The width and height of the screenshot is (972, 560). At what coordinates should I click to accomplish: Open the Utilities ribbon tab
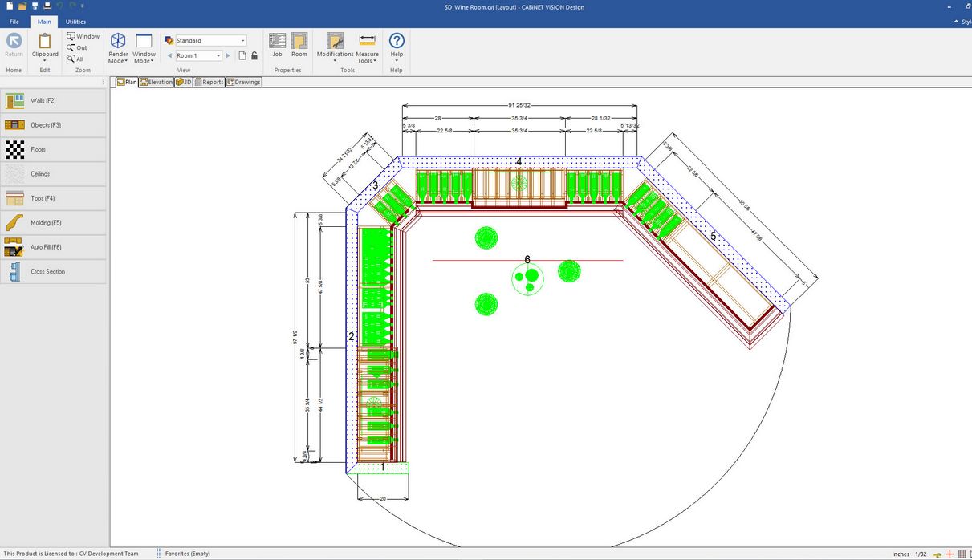(x=75, y=22)
